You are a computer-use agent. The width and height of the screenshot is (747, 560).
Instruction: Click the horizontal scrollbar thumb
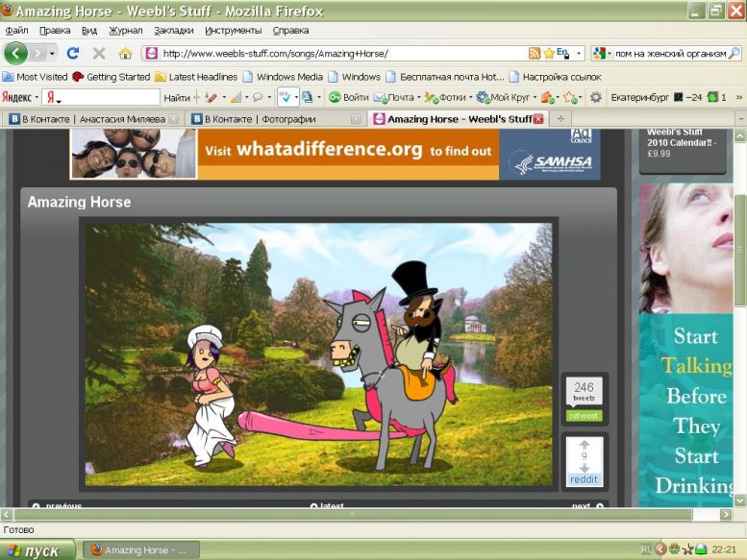353,514
